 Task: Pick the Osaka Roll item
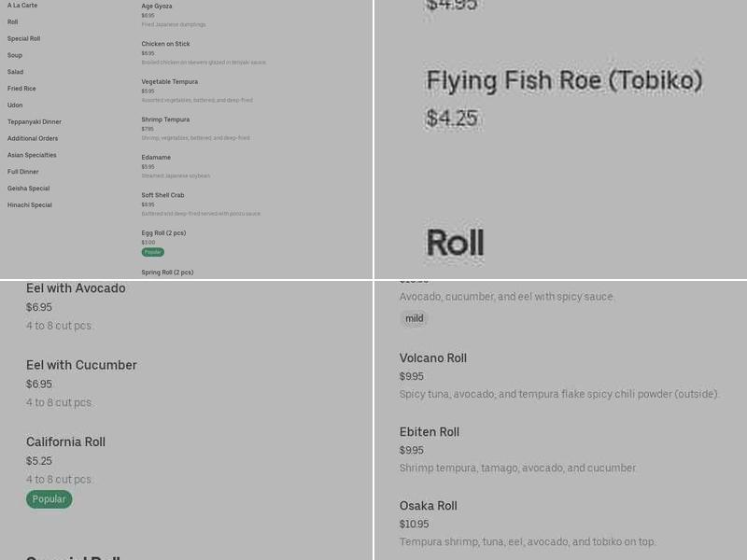[429, 506]
